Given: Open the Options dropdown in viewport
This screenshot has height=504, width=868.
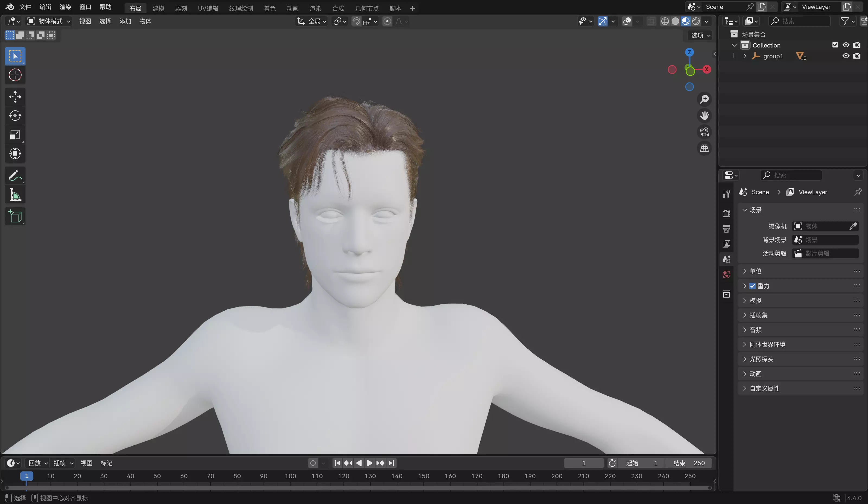Looking at the screenshot, I should [x=700, y=35].
